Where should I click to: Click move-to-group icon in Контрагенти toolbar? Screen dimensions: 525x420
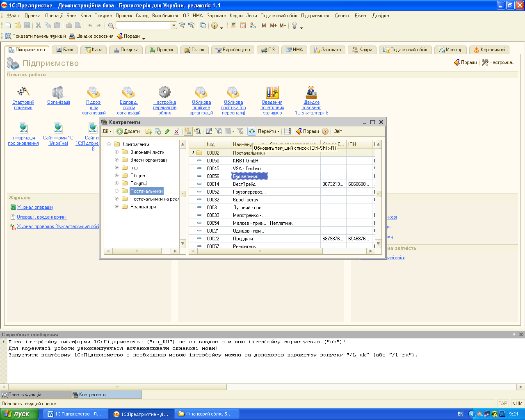(197, 131)
